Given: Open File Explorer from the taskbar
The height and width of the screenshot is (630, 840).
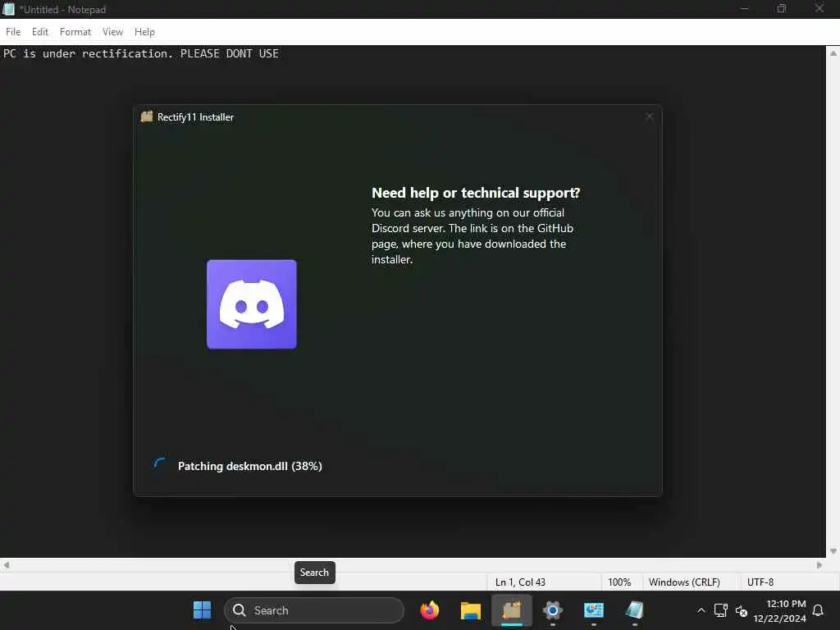Looking at the screenshot, I should [x=470, y=610].
